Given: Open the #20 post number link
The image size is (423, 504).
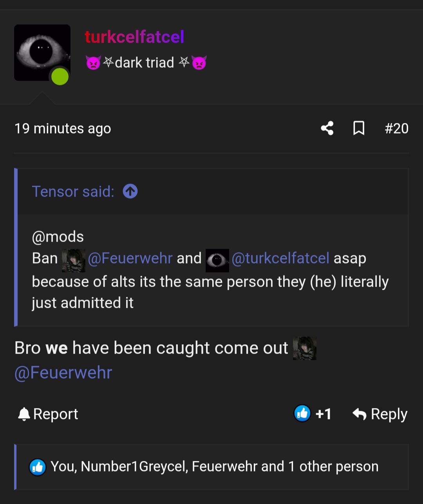Looking at the screenshot, I should 396,128.
